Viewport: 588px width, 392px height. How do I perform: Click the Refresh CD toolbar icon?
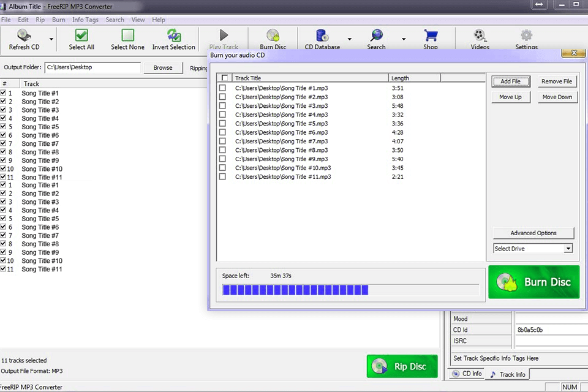(x=24, y=36)
